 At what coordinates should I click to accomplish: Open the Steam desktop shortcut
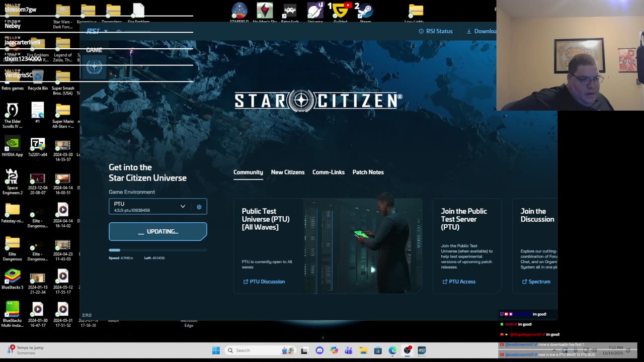pyautogui.click(x=365, y=13)
